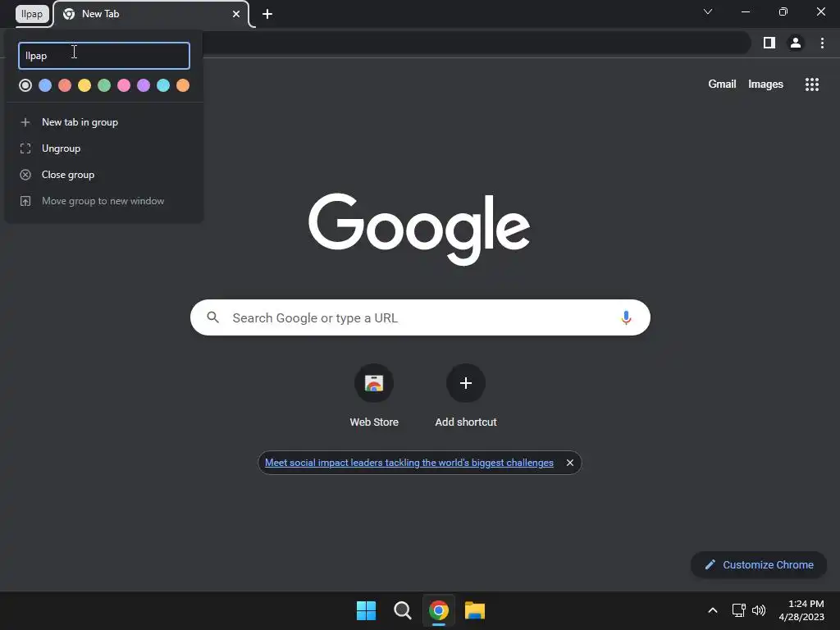Start voice search with microphone icon
Screen dimensions: 840x630
626,317
